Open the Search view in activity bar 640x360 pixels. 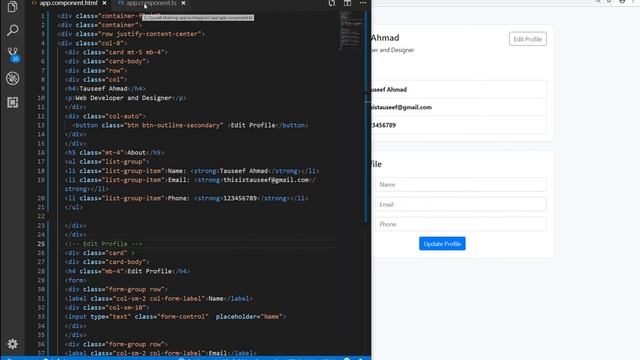coord(12,30)
